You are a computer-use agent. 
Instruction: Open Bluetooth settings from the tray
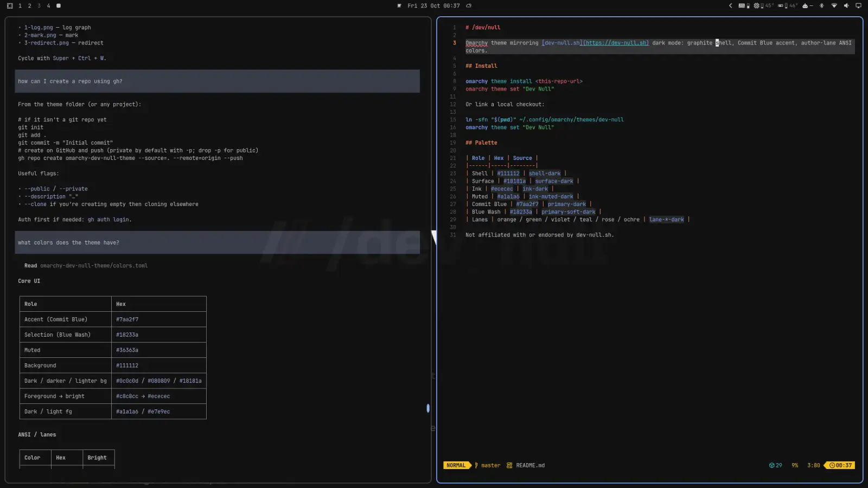(821, 5)
